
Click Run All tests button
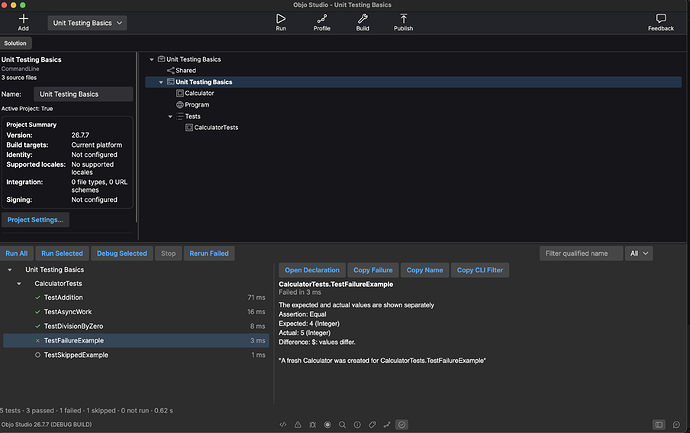[x=17, y=253]
